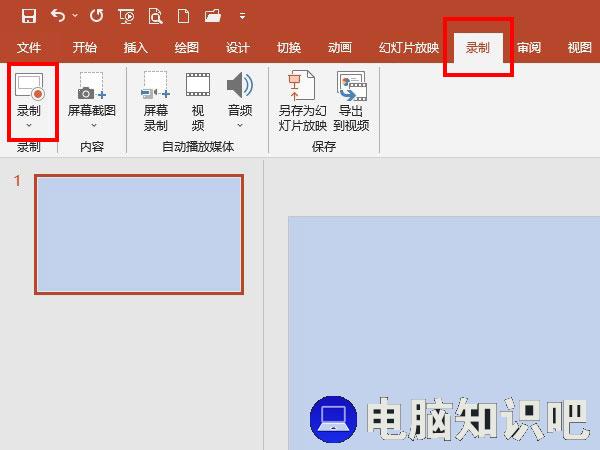This screenshot has height=450, width=600.
Task: Click the Redo/Repeat icon
Action: pyautogui.click(x=96, y=16)
